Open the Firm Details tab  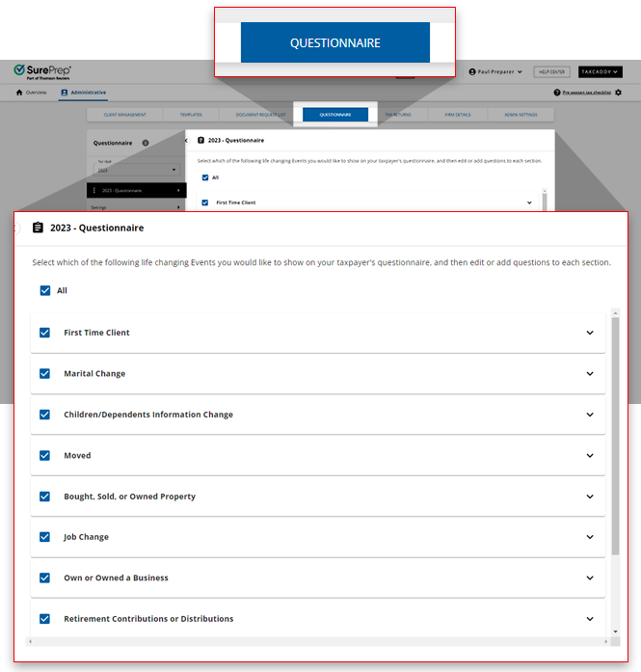coord(458,115)
